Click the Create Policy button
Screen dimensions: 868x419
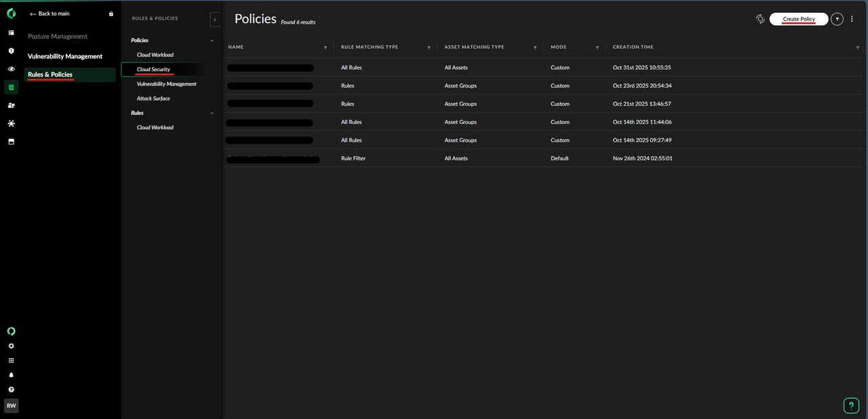point(798,19)
